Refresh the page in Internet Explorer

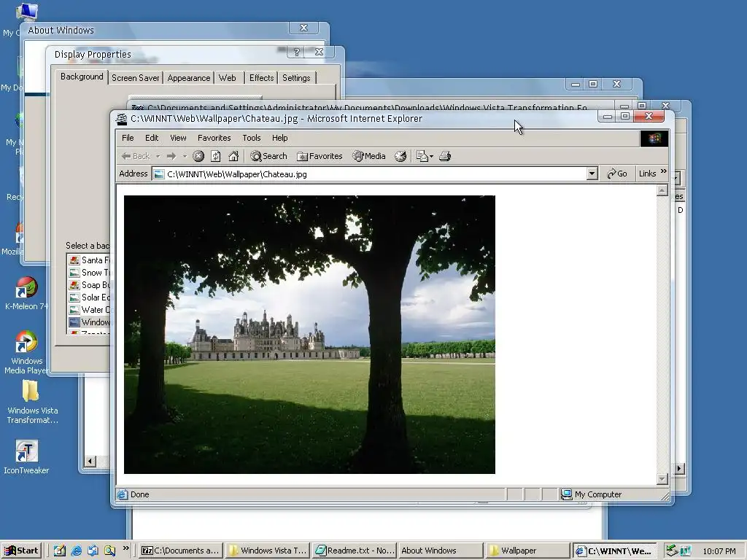216,156
